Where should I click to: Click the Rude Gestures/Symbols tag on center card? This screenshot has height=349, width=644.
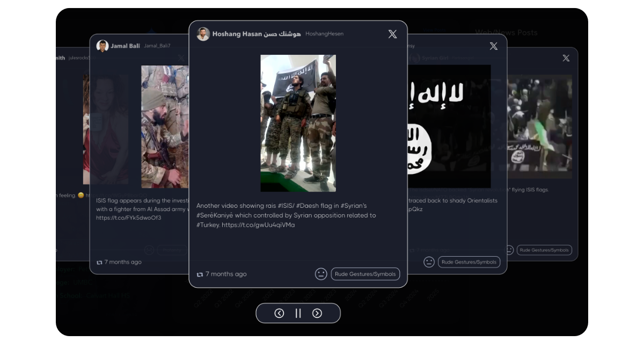365,274
